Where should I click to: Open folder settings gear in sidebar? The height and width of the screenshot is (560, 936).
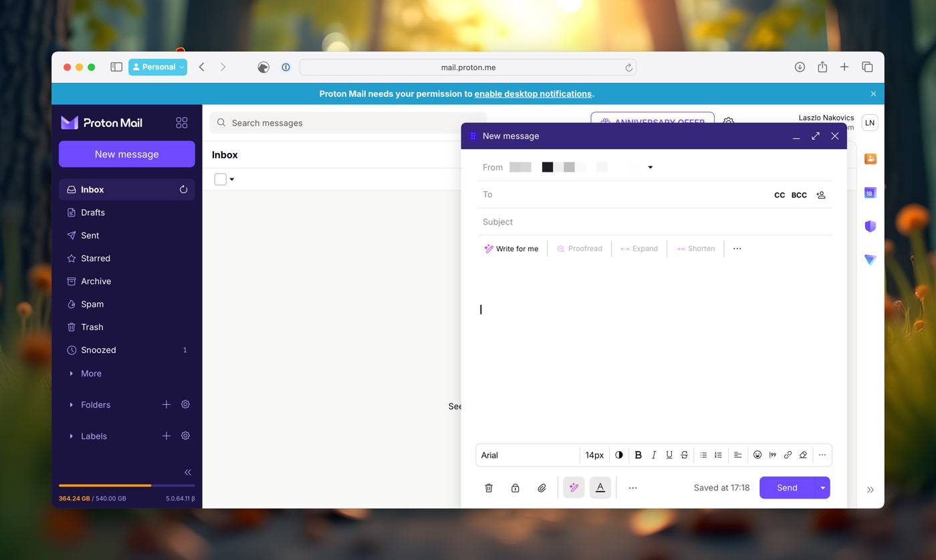(186, 404)
